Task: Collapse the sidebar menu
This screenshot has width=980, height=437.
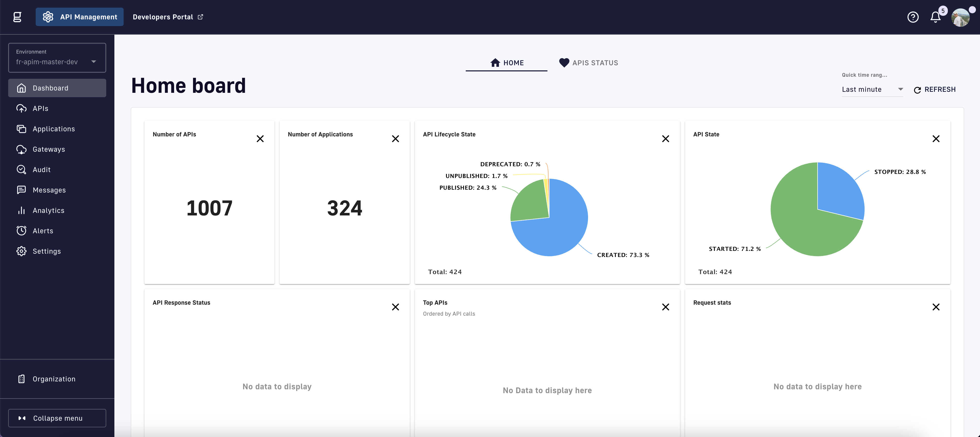Action: pos(57,418)
